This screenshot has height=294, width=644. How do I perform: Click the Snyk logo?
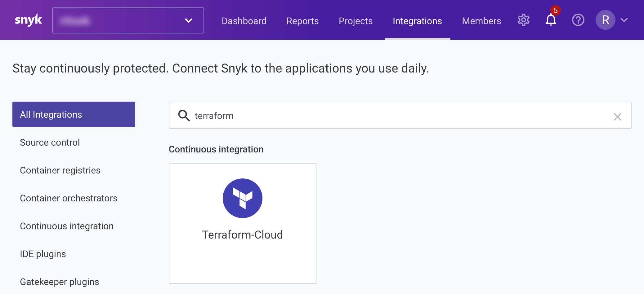pos(28,20)
